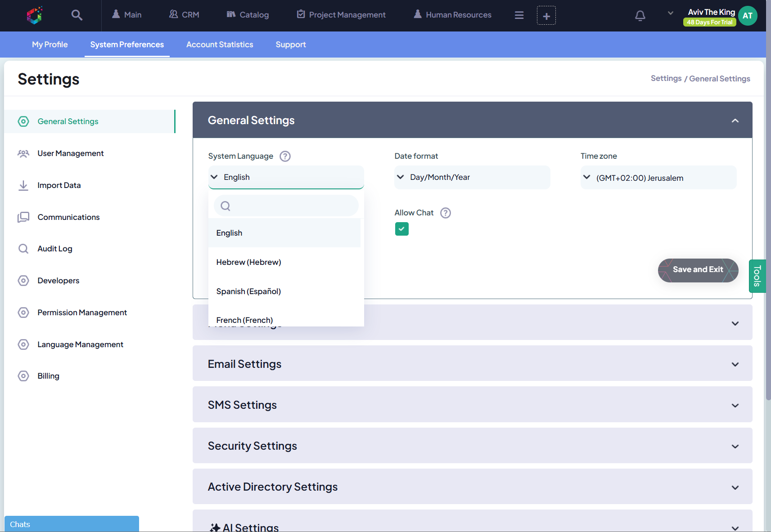
Task: Collapse the General Settings panel
Action: coord(735,121)
